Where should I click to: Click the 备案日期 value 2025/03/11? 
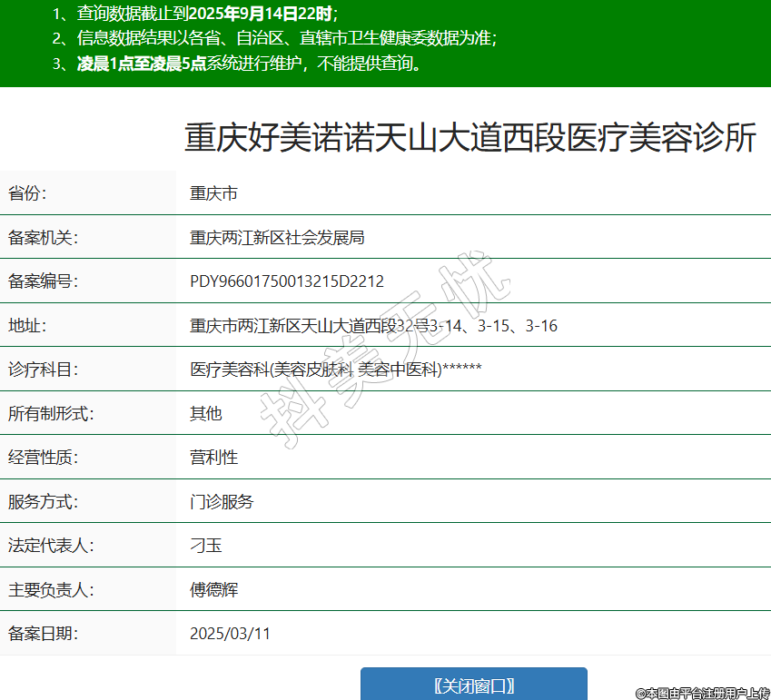(x=230, y=634)
